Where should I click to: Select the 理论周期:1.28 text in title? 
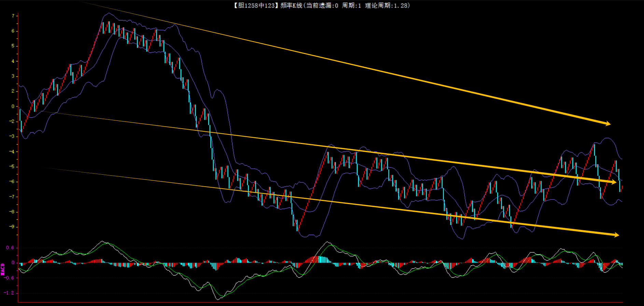point(387,5)
